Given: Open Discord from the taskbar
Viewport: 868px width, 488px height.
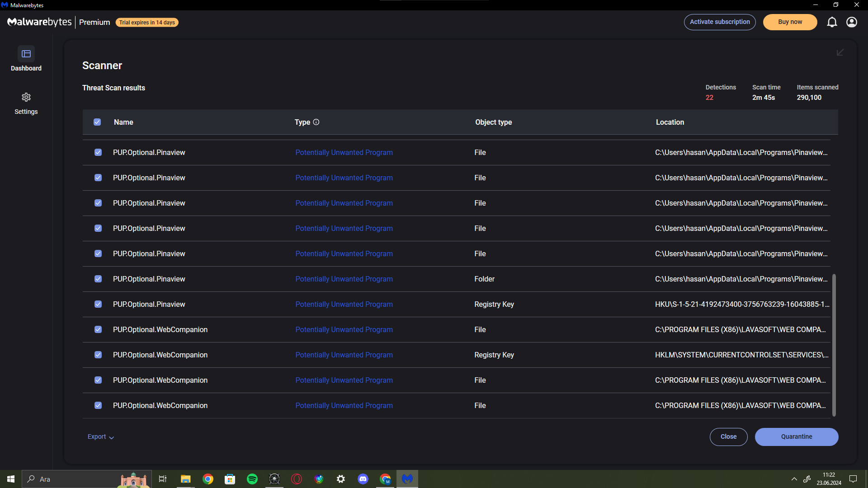Looking at the screenshot, I should point(363,479).
